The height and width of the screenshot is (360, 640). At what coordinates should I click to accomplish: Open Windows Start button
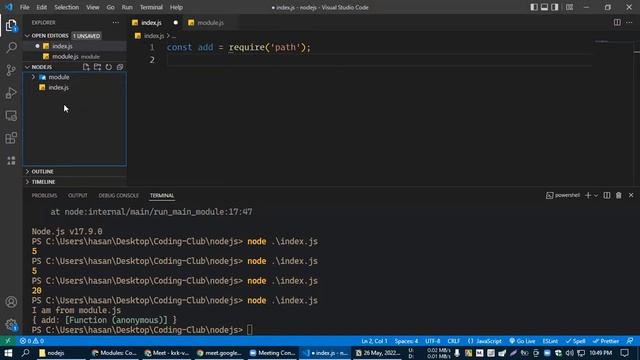(x=8, y=353)
